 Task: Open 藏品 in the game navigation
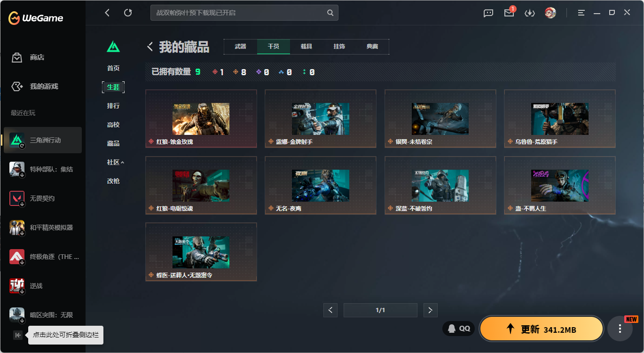tap(113, 143)
